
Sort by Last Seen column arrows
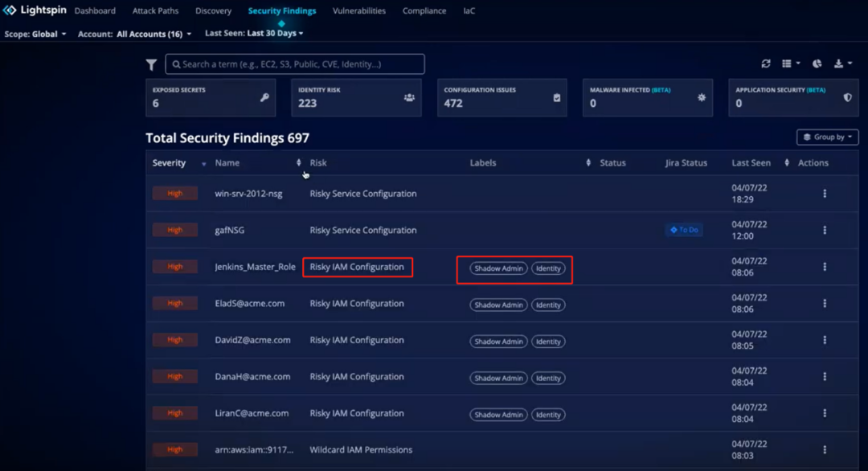[787, 162]
